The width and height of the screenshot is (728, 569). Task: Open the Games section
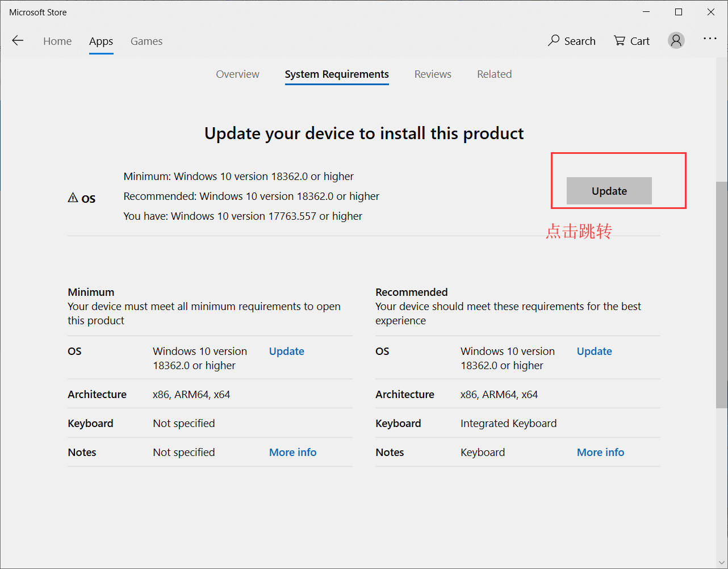(x=146, y=41)
